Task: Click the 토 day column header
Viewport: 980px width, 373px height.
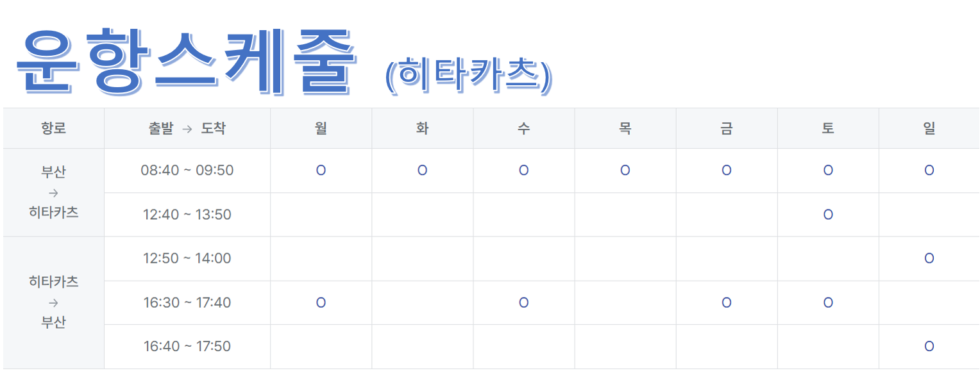Action: click(x=828, y=128)
